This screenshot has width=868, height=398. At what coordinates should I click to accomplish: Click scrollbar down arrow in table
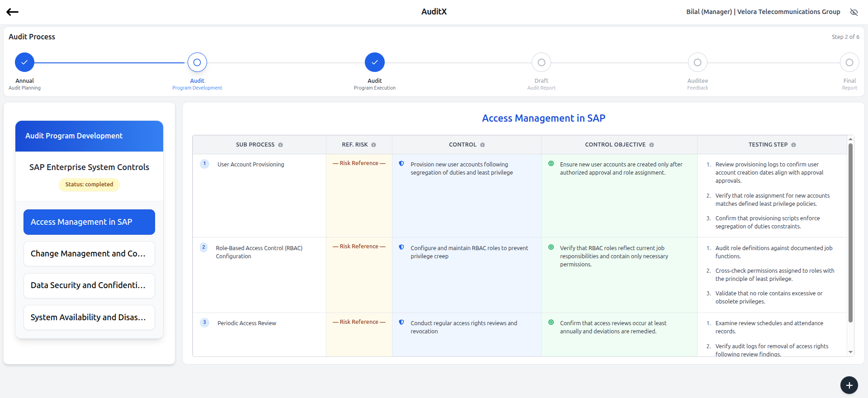[850, 352]
